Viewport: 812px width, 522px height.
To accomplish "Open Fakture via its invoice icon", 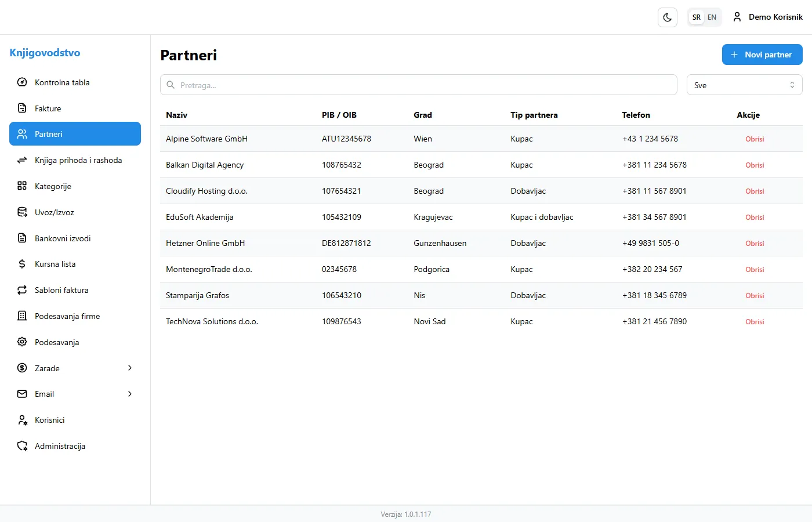I will click(21, 108).
